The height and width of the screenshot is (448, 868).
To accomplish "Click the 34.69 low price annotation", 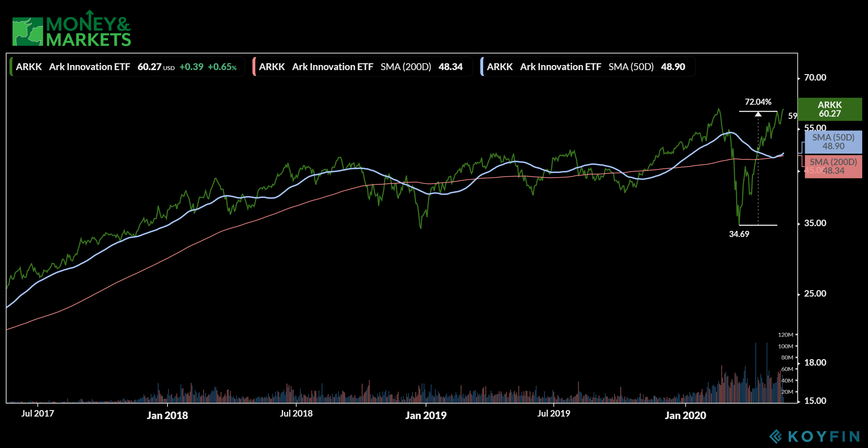I will pyautogui.click(x=739, y=234).
